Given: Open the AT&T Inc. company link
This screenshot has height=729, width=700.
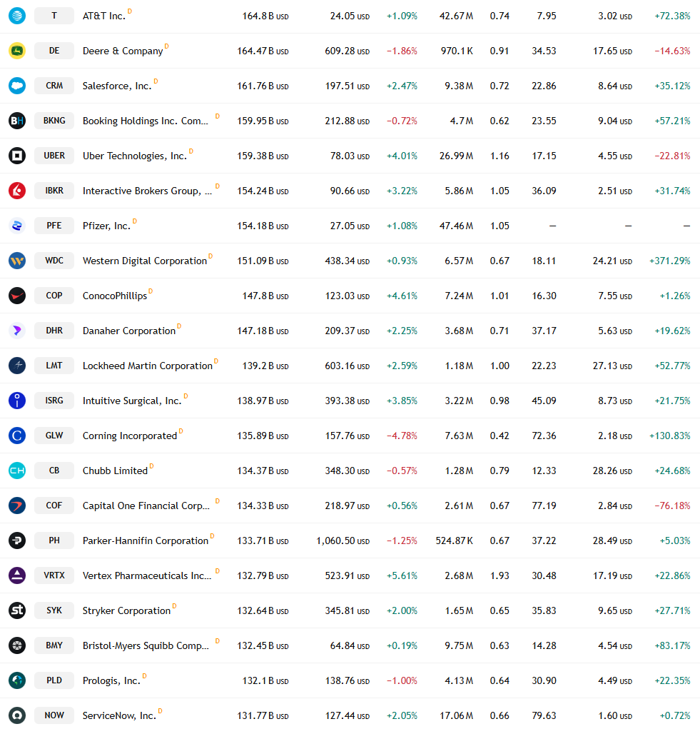Looking at the screenshot, I should (x=104, y=16).
